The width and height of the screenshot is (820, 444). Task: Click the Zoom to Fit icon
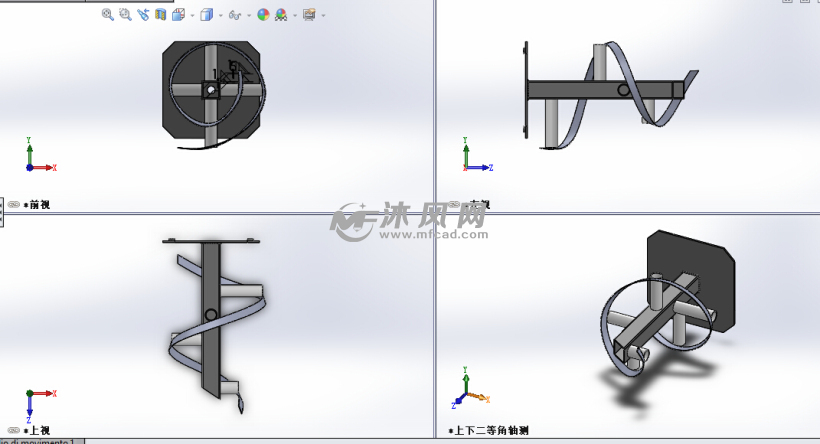pyautogui.click(x=108, y=15)
